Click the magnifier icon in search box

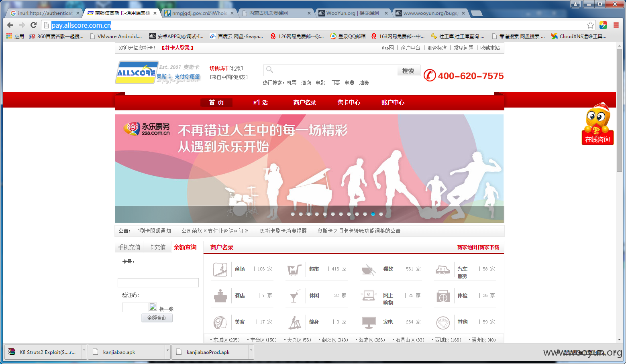coord(270,70)
